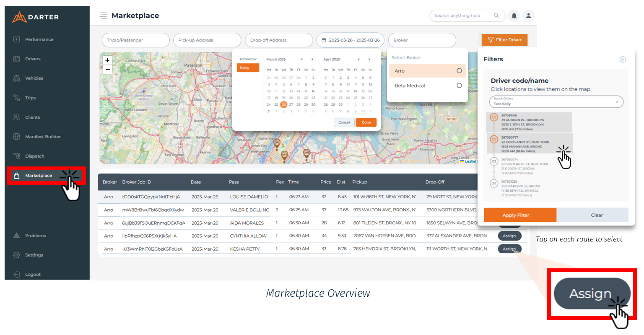Image resolution: width=644 pixels, height=335 pixels.
Task: Click the DARTER logo
Action: (35, 17)
